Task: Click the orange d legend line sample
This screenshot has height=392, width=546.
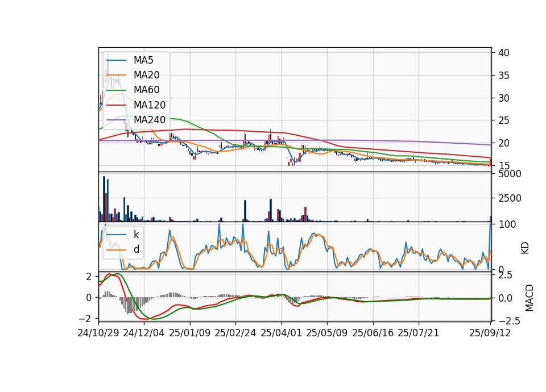Action: click(116, 249)
